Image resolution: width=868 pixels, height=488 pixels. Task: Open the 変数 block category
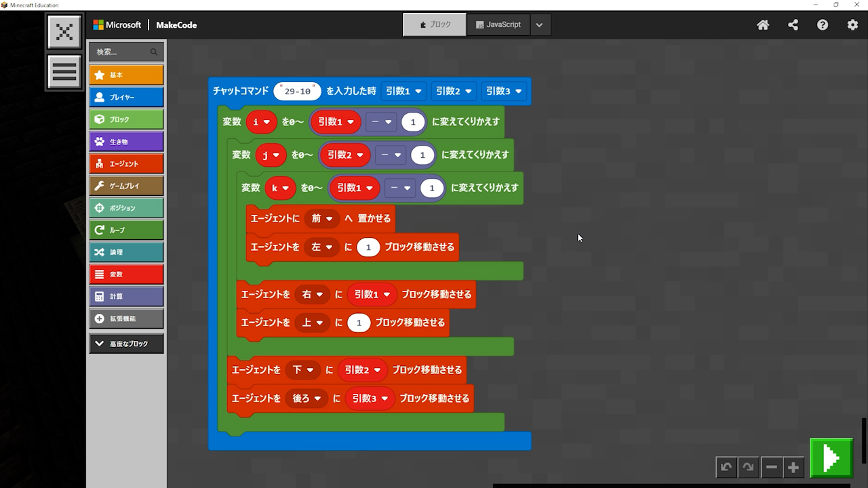pos(126,274)
